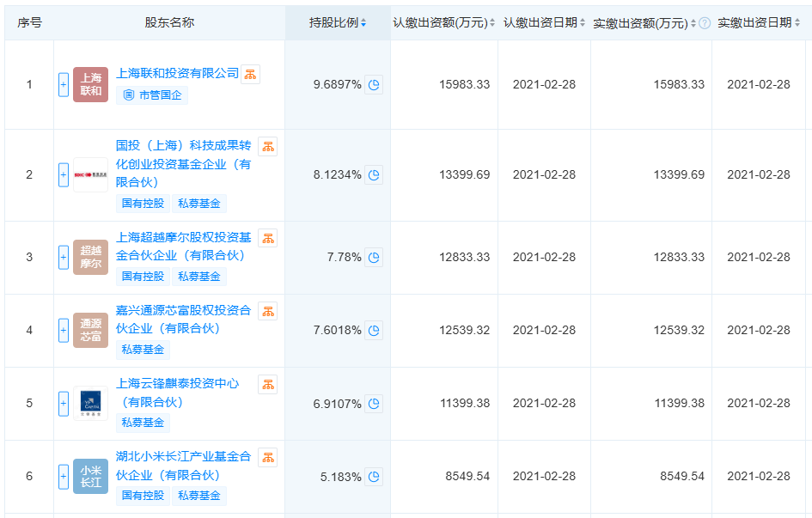
Task: Click 国有控股 tag in row 2
Action: pos(143,204)
